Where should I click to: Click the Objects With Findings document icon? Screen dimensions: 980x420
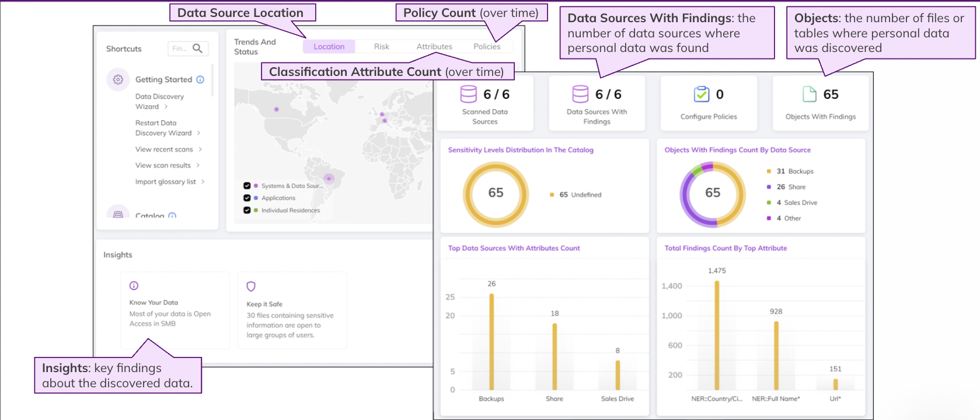pyautogui.click(x=810, y=94)
